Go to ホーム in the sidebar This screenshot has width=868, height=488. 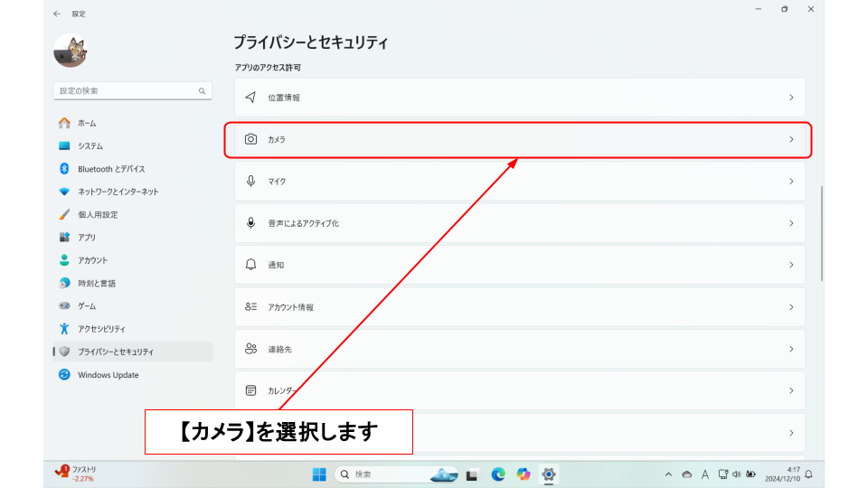pos(87,123)
